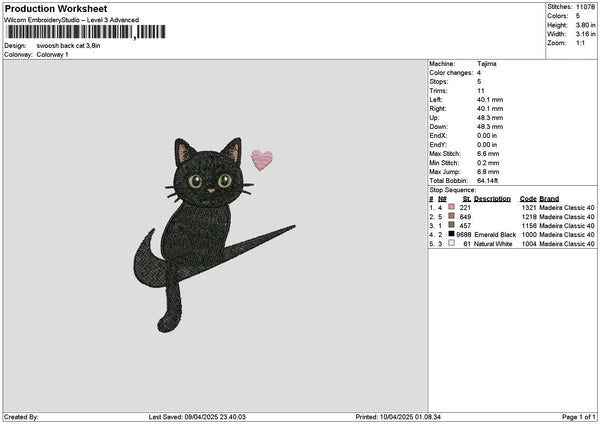
Task: Click the 'Color changes:' label
Action: pyautogui.click(x=451, y=73)
